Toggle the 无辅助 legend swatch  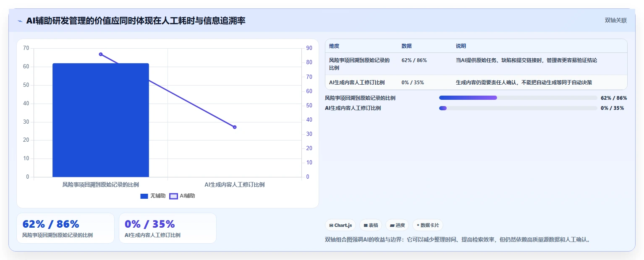click(144, 196)
